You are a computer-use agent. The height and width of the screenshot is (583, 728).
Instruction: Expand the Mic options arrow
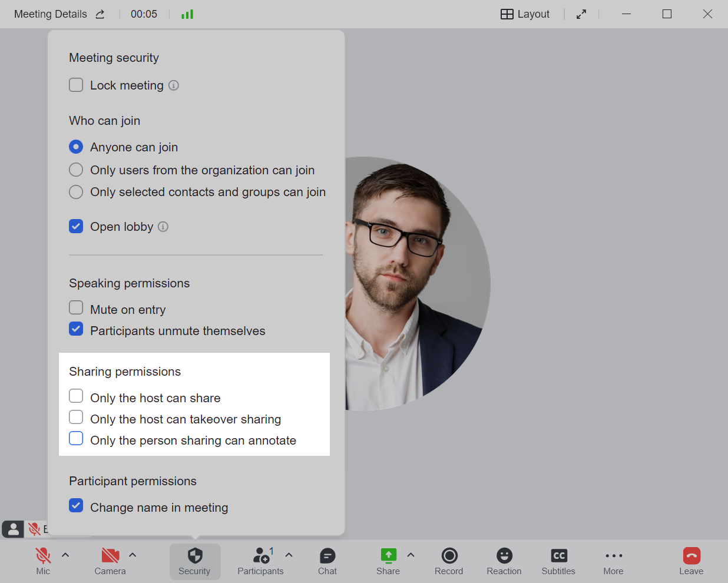click(65, 555)
